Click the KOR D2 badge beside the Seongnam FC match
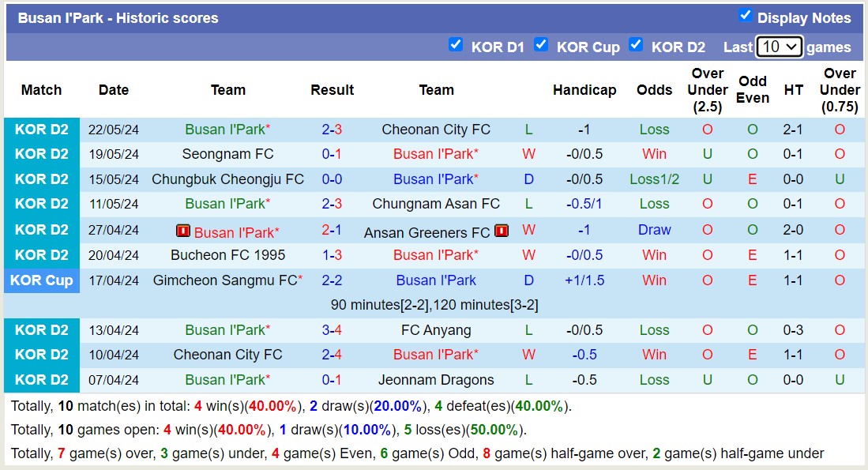The width and height of the screenshot is (868, 470). (41, 154)
